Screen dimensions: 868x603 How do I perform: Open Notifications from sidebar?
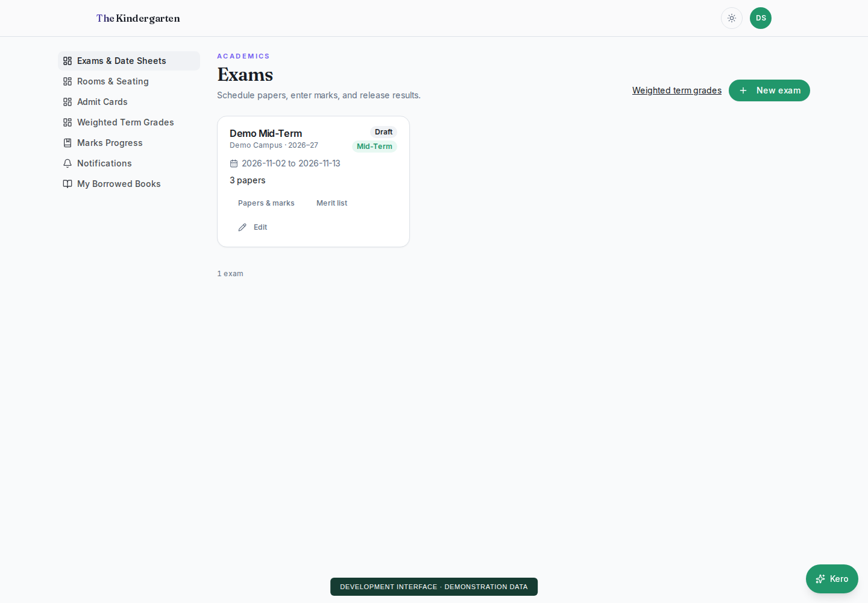pyautogui.click(x=129, y=163)
